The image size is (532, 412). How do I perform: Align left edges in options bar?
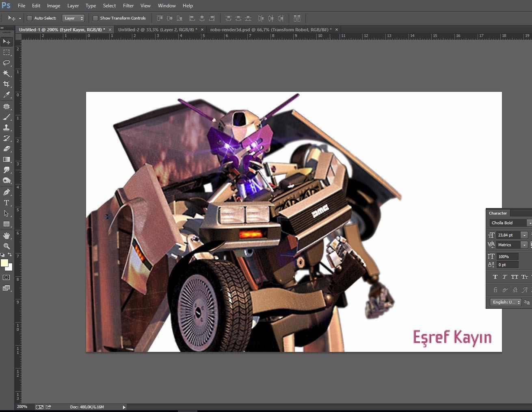coord(192,18)
